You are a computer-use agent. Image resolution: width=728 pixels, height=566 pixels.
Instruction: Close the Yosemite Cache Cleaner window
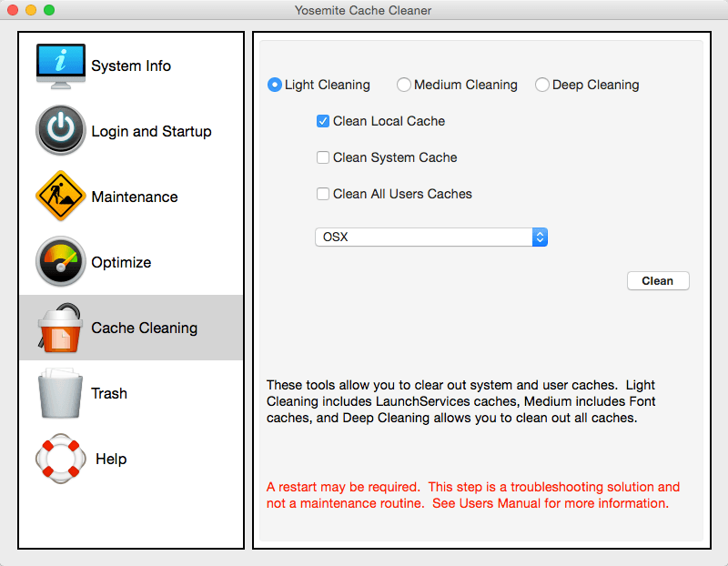13,10
